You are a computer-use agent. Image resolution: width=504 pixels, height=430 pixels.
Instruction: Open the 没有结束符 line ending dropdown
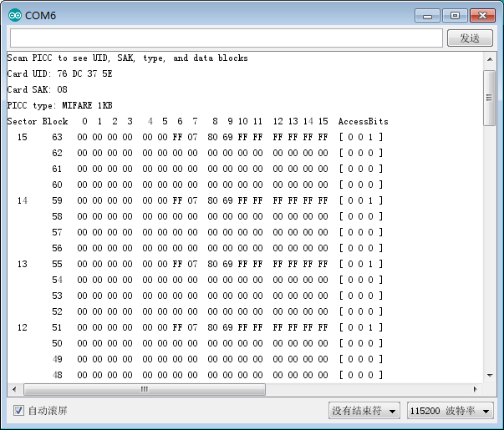pyautogui.click(x=364, y=411)
